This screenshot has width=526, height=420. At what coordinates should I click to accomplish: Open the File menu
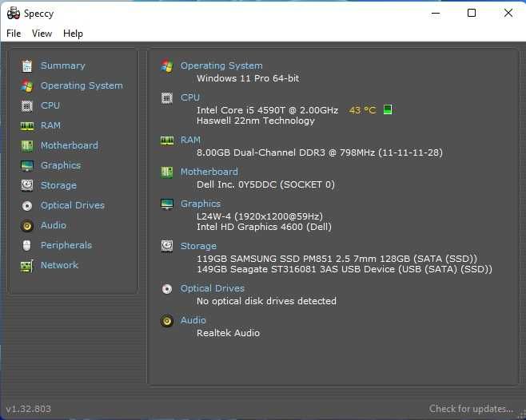click(x=14, y=34)
